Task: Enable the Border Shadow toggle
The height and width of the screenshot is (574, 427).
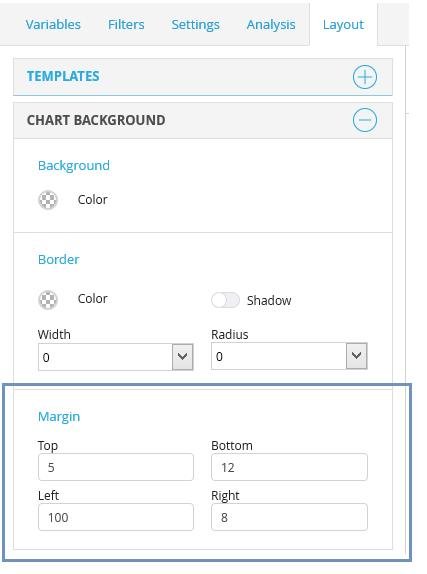Action: tap(225, 300)
